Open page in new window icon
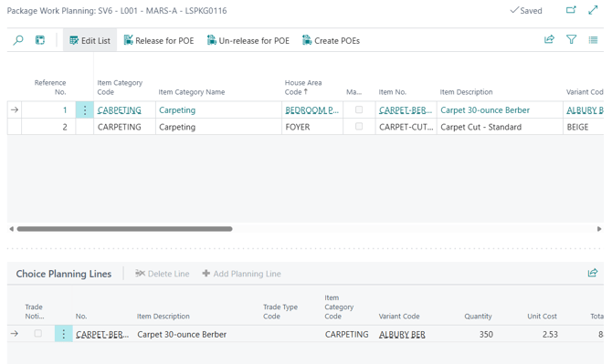The width and height of the screenshot is (612, 364). [571, 10]
